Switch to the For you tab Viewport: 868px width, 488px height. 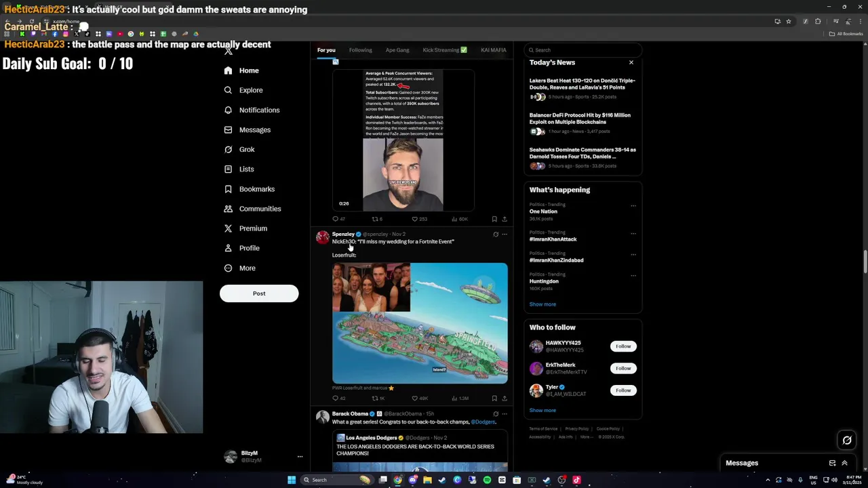coord(326,50)
